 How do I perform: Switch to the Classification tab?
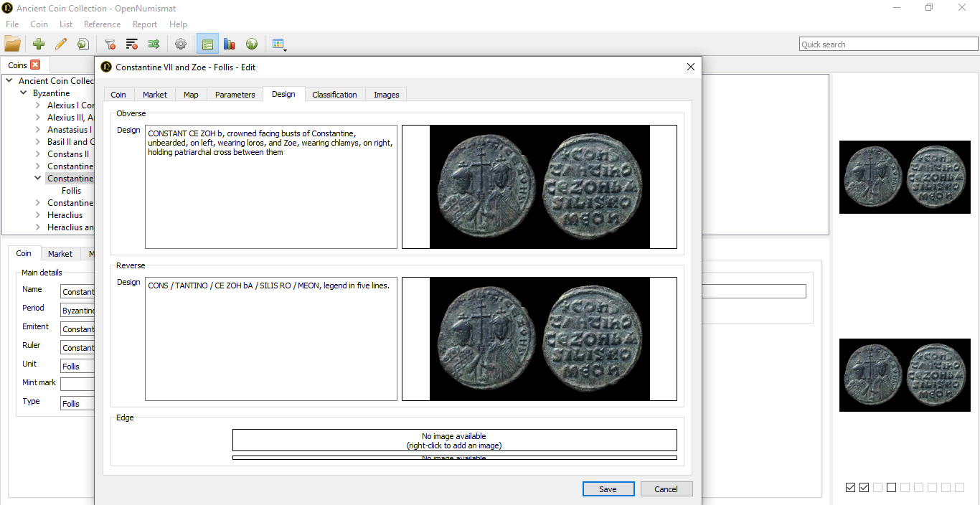click(x=334, y=95)
